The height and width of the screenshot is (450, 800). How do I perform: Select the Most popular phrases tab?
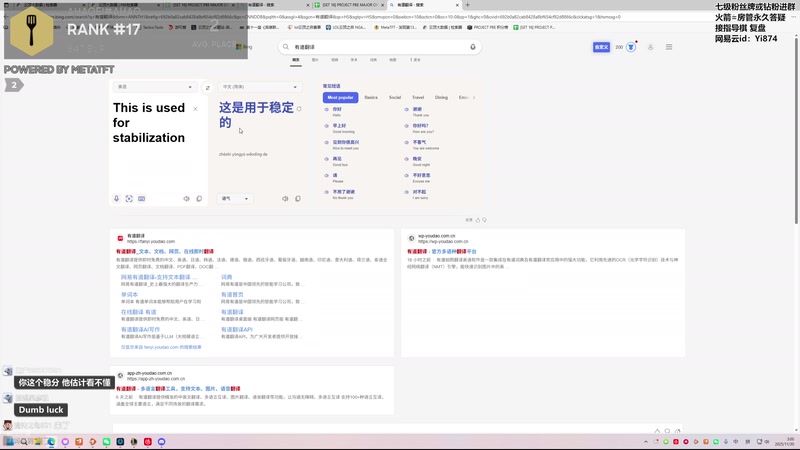[340, 97]
